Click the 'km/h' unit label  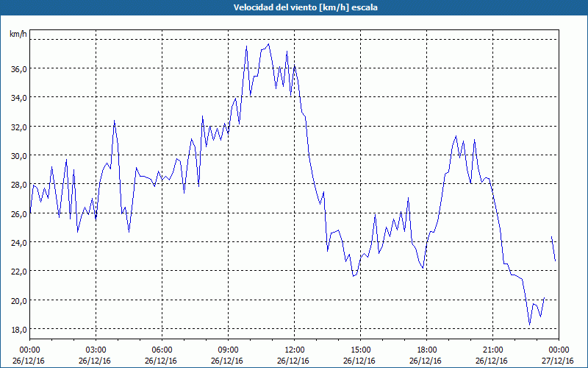click(x=18, y=35)
